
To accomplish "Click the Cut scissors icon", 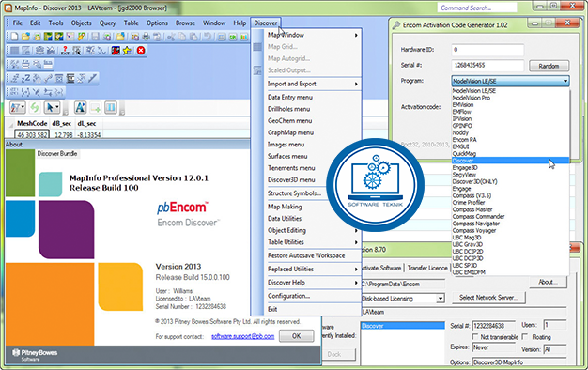I will [x=171, y=37].
